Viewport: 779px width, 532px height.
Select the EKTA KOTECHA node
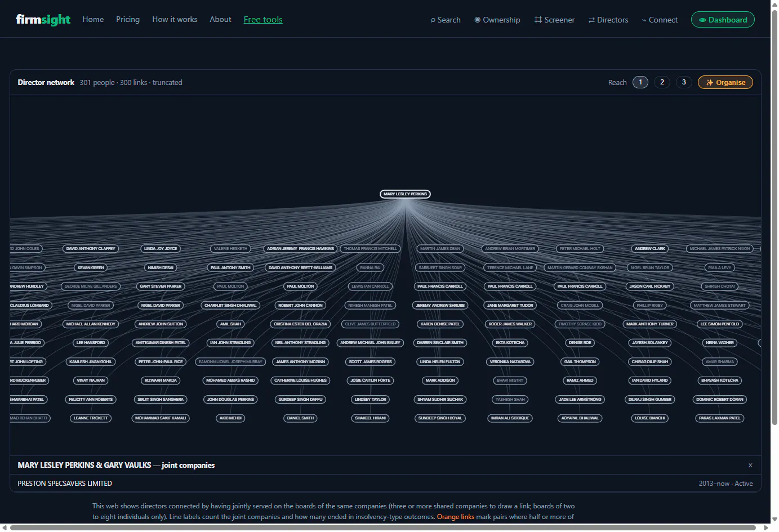tap(510, 342)
